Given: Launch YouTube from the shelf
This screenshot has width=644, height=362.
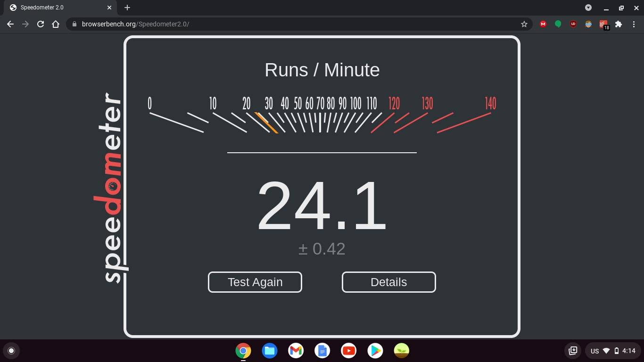Looking at the screenshot, I should tap(348, 351).
